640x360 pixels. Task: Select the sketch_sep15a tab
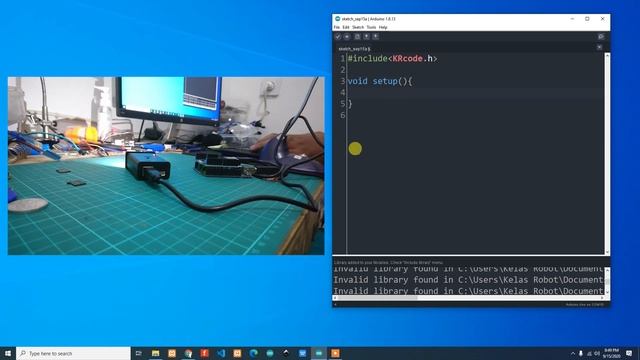[x=354, y=49]
